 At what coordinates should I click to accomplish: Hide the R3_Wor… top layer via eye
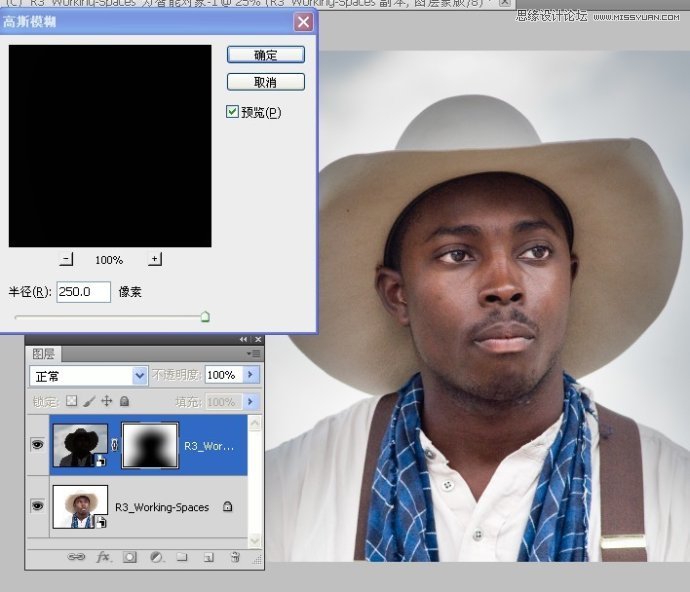(x=37, y=445)
